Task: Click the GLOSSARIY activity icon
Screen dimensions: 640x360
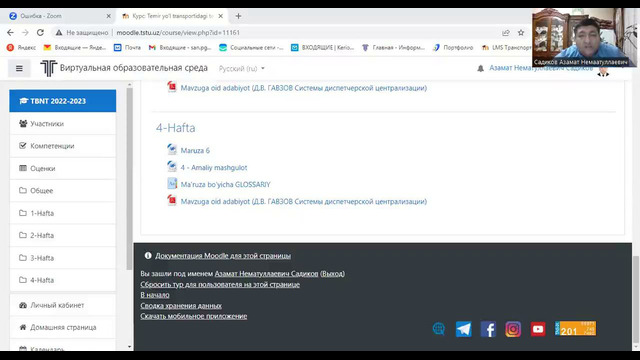Action: 172,184
